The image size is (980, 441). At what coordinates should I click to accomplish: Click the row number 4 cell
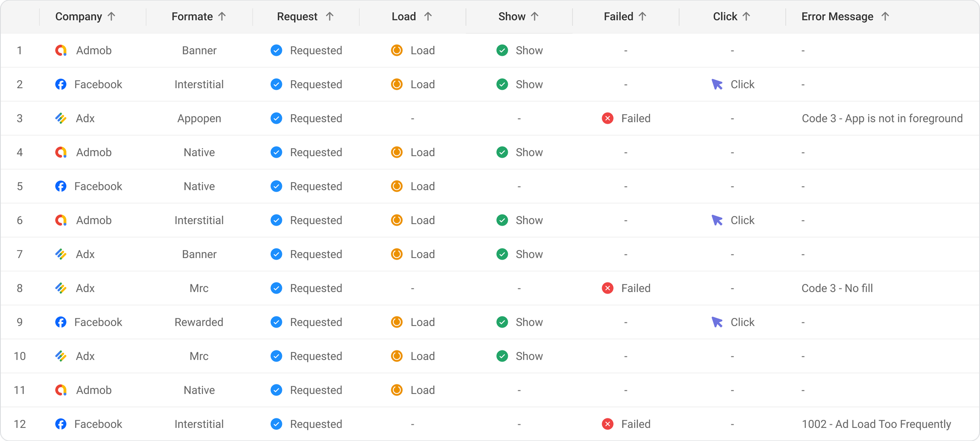(x=20, y=152)
